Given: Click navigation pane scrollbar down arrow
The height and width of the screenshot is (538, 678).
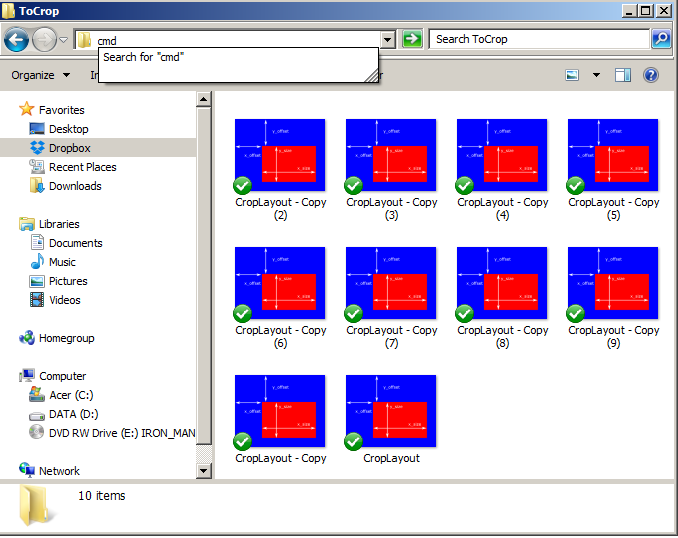Looking at the screenshot, I should coord(204,470).
